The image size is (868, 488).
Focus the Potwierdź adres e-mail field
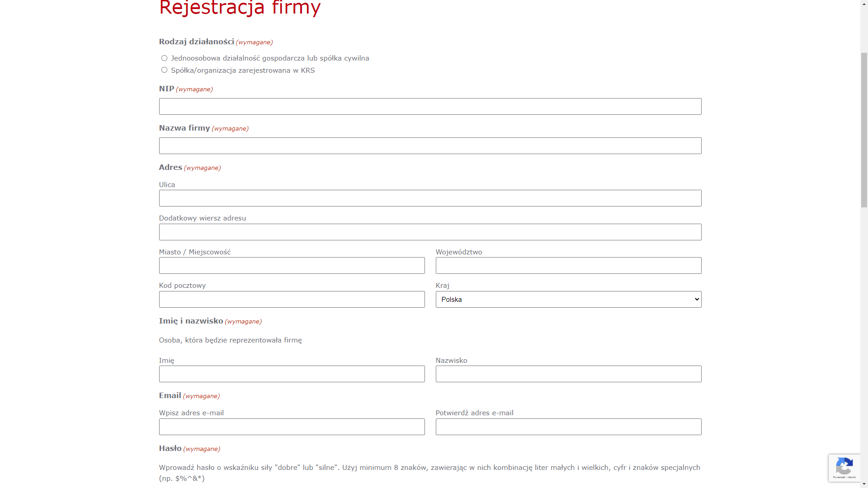click(568, 427)
